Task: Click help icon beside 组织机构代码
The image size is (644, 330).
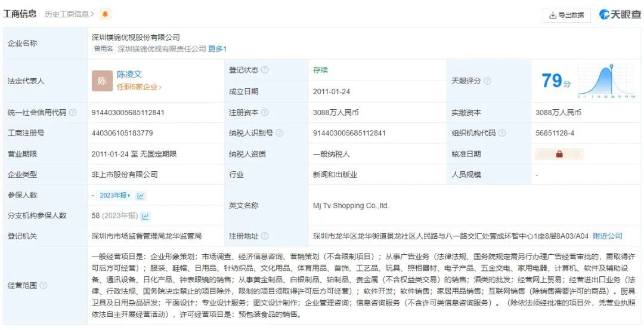Action: [502, 132]
